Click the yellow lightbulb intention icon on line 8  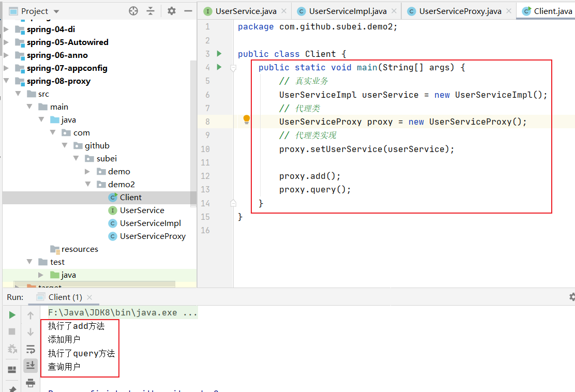point(247,120)
